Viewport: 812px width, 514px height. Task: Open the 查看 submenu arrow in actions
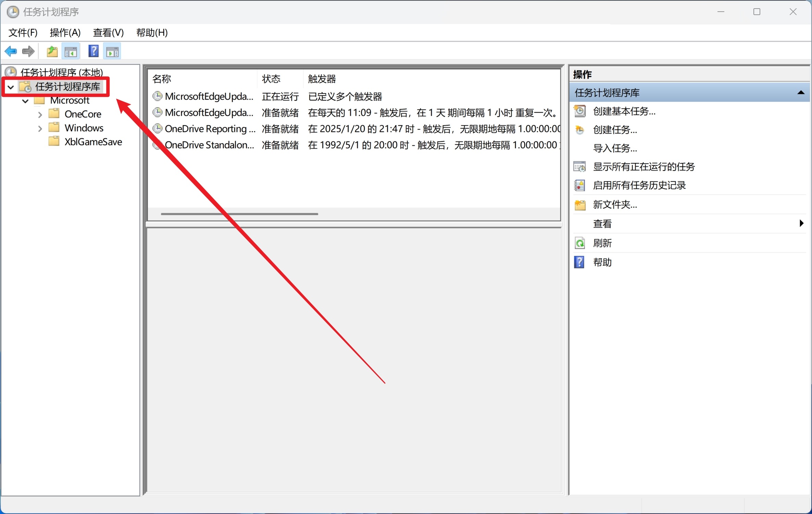click(x=801, y=223)
